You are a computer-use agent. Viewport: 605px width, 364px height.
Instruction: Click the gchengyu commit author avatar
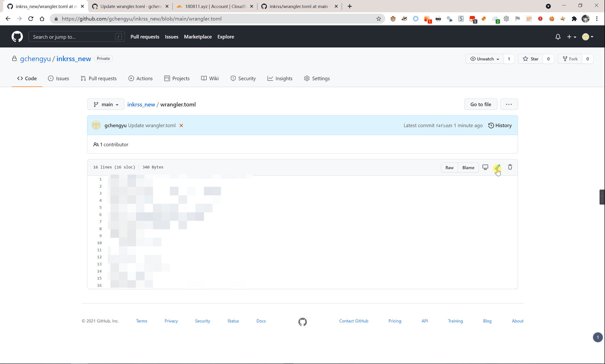(x=96, y=125)
